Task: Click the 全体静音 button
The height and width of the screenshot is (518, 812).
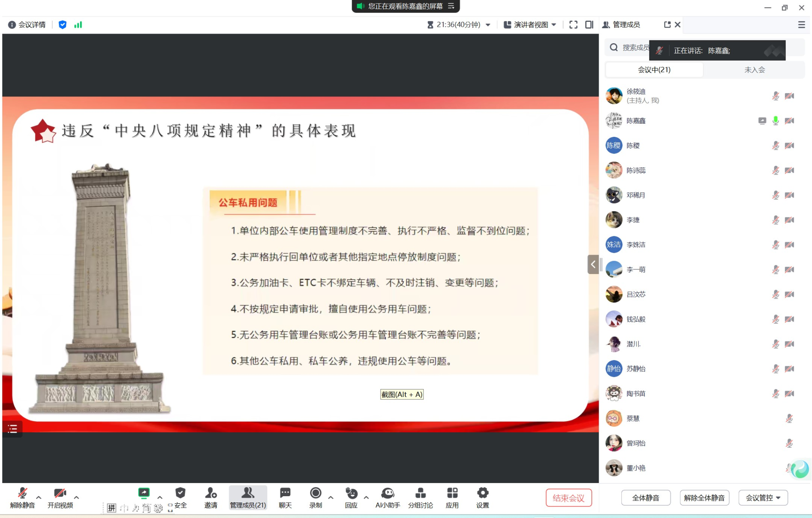Action: pos(645,498)
